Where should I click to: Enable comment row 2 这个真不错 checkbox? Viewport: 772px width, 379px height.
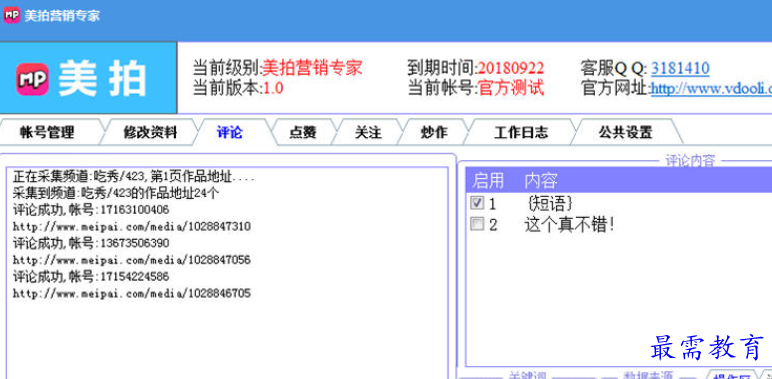pos(477,225)
